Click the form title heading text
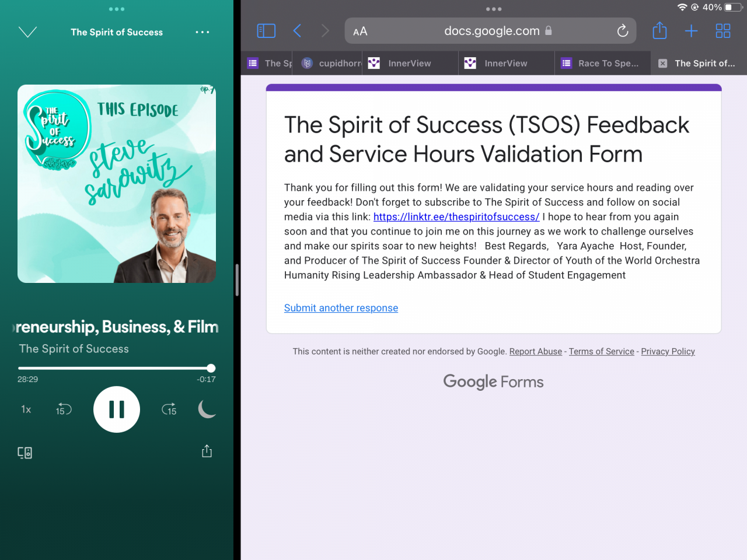The width and height of the screenshot is (747, 560). click(x=487, y=139)
